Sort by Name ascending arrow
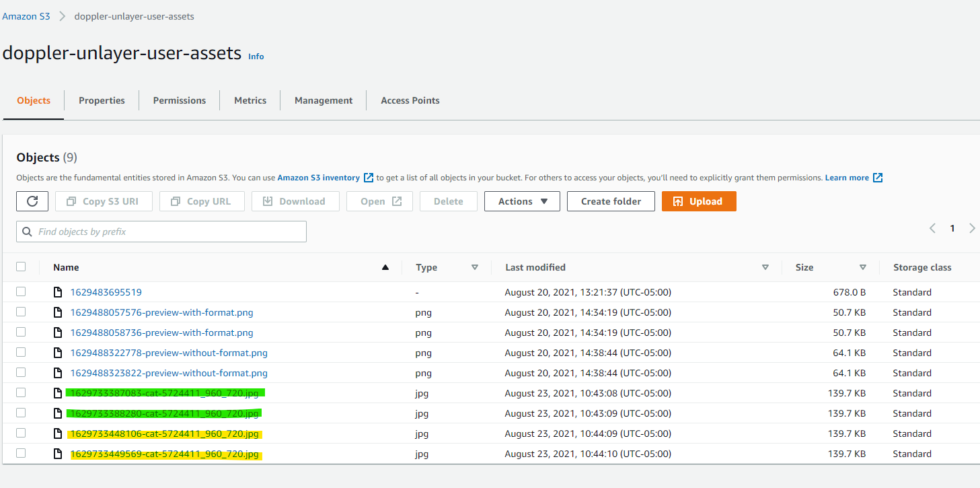 (x=385, y=267)
